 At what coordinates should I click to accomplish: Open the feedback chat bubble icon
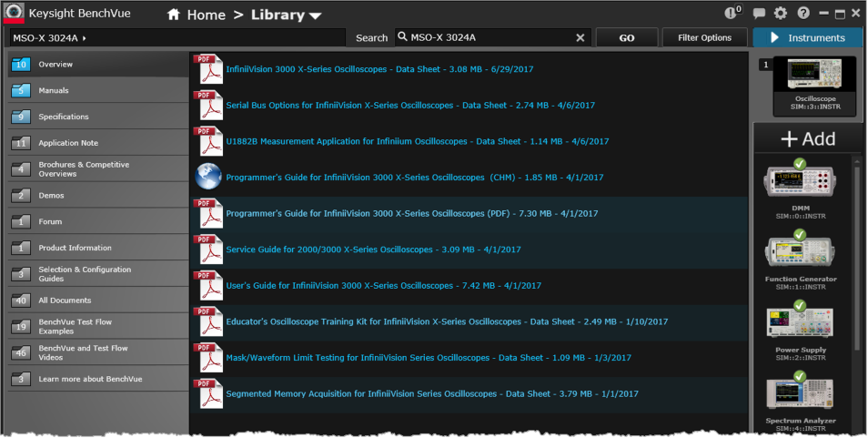(760, 14)
